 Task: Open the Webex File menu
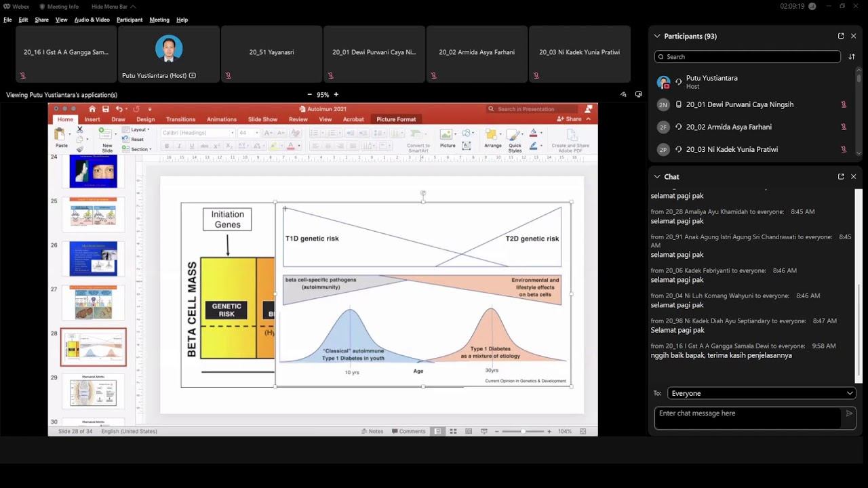click(8, 20)
